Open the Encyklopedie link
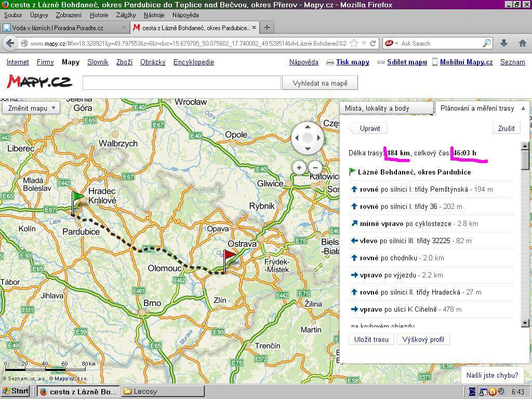 click(193, 62)
